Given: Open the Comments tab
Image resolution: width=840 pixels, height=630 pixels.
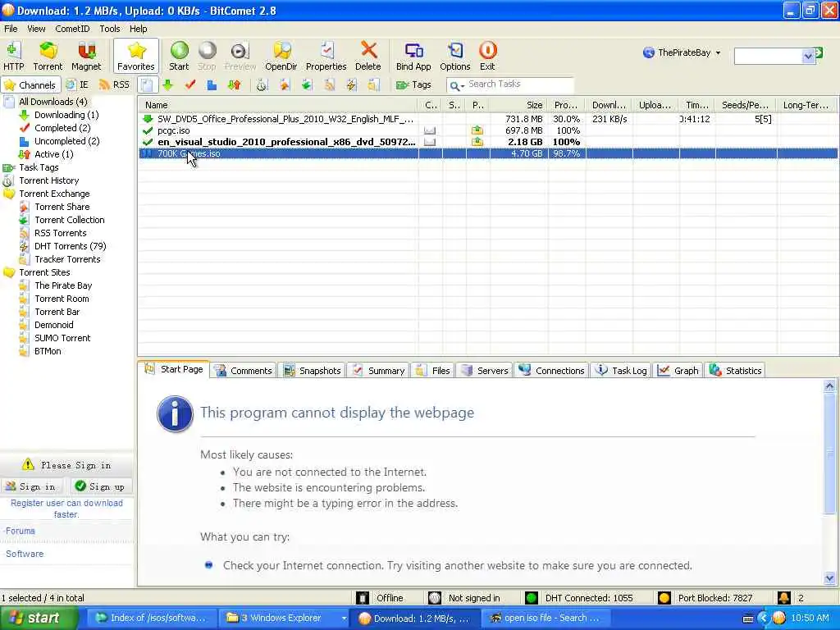Looking at the screenshot, I should tap(243, 370).
